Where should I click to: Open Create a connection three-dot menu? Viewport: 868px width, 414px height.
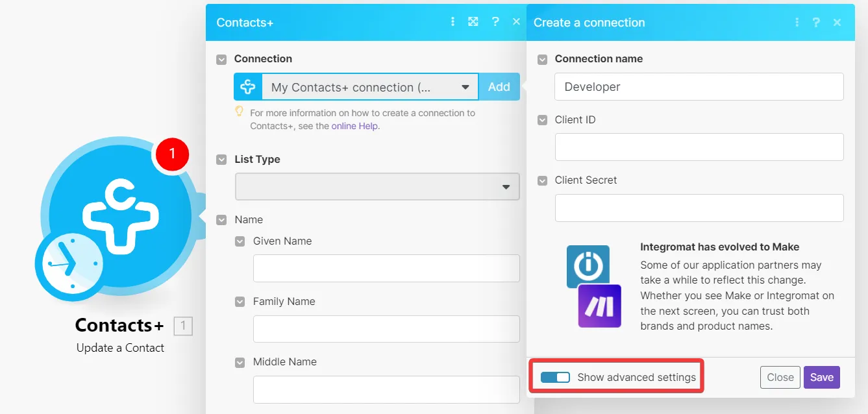click(797, 23)
